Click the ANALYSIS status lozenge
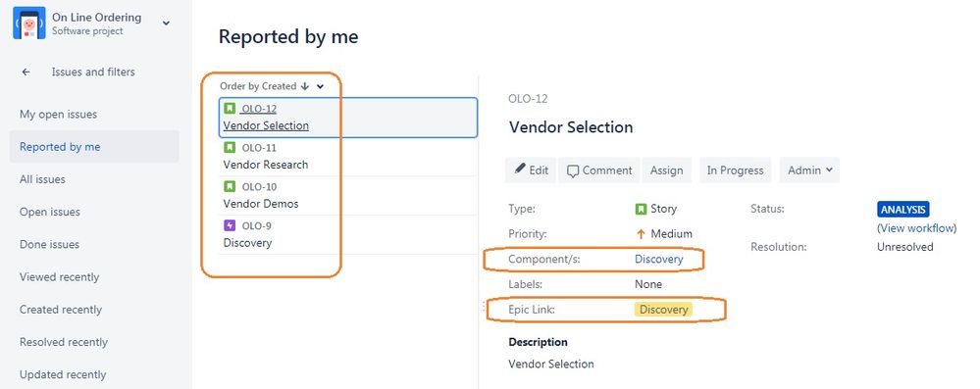 click(903, 210)
